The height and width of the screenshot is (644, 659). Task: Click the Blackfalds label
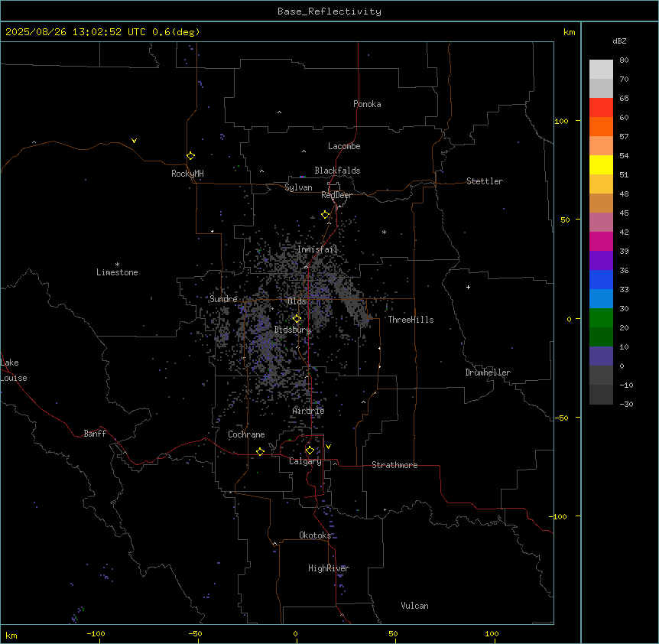click(x=337, y=171)
